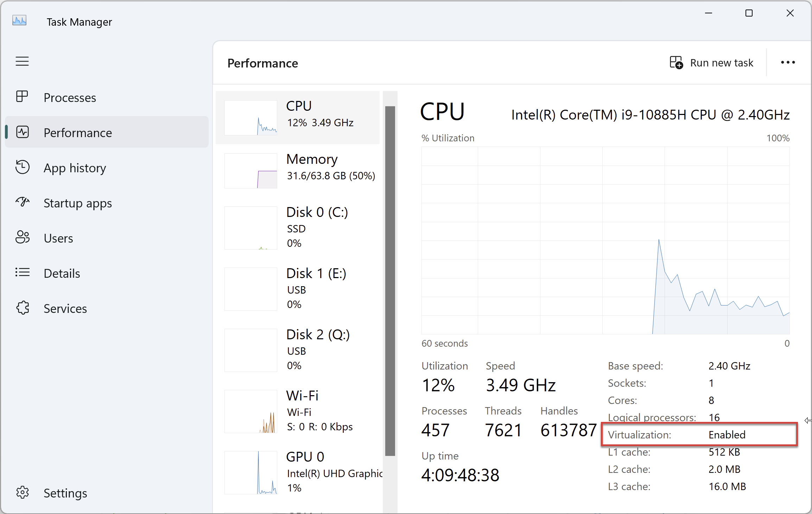Go to the App history page
The image size is (812, 514).
75,168
